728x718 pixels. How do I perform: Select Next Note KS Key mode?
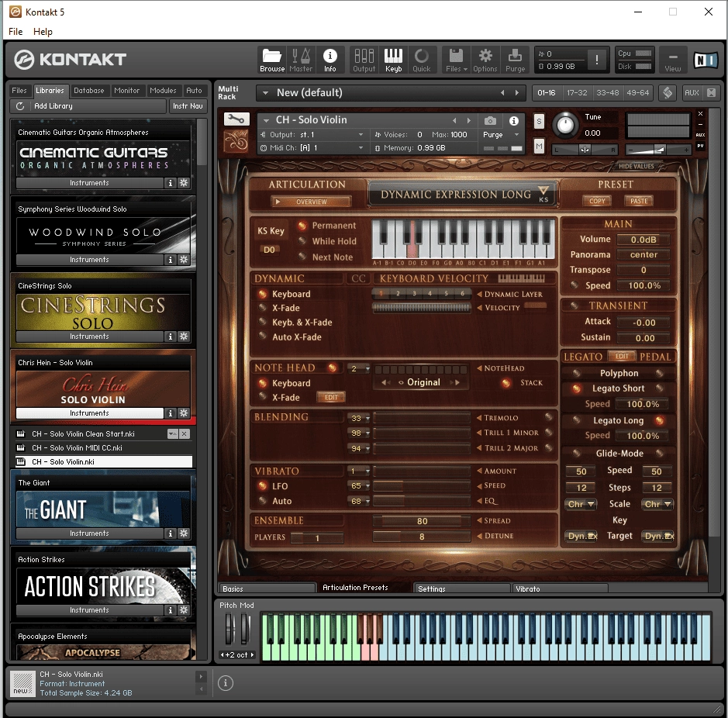[302, 257]
